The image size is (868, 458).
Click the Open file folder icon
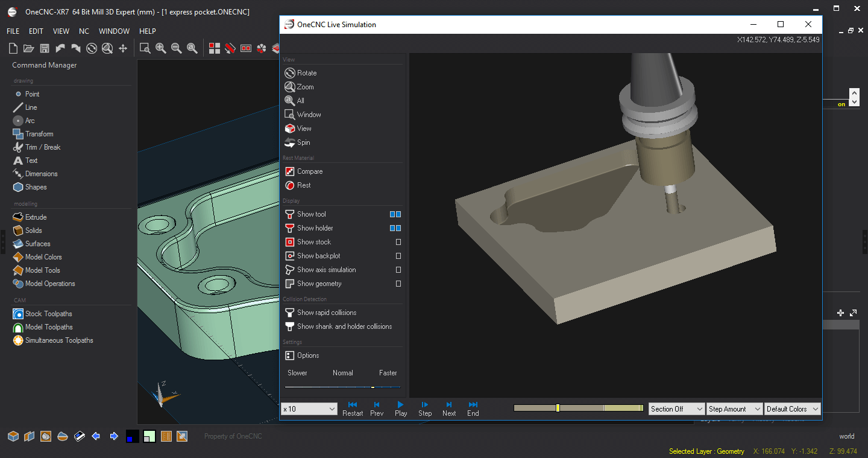tap(28, 49)
